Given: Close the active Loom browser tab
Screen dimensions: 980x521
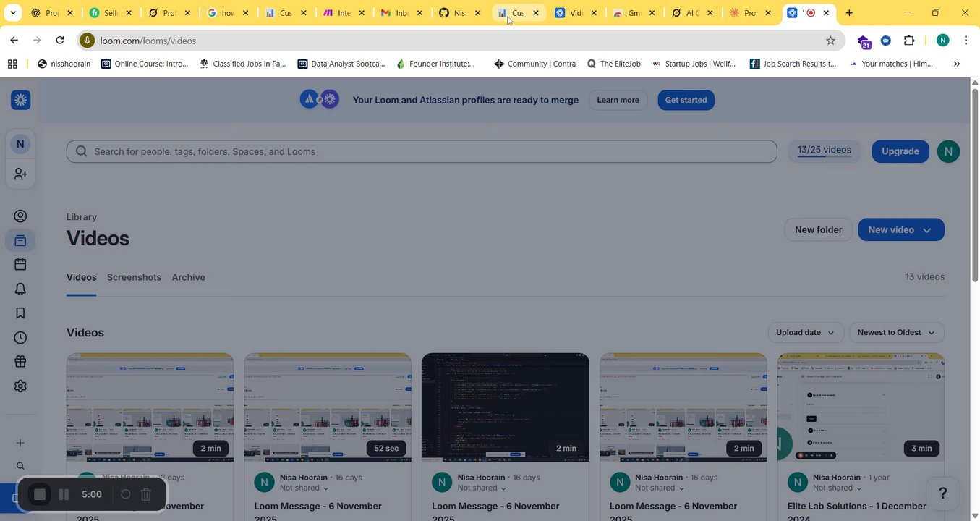Looking at the screenshot, I should [x=826, y=13].
